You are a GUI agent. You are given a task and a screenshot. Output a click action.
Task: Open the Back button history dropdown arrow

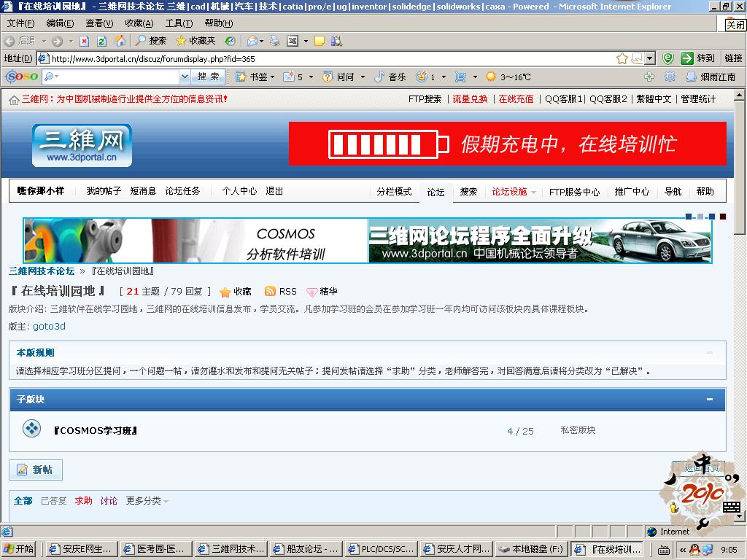click(x=44, y=41)
